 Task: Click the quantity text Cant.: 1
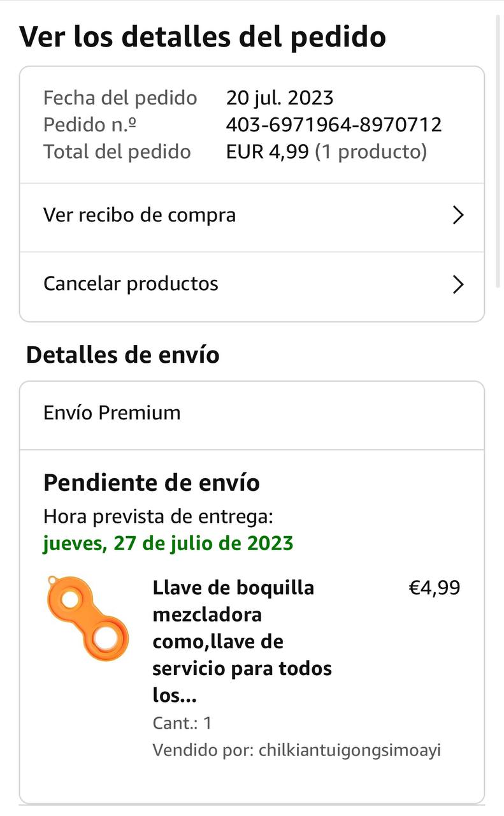pyautogui.click(x=182, y=723)
